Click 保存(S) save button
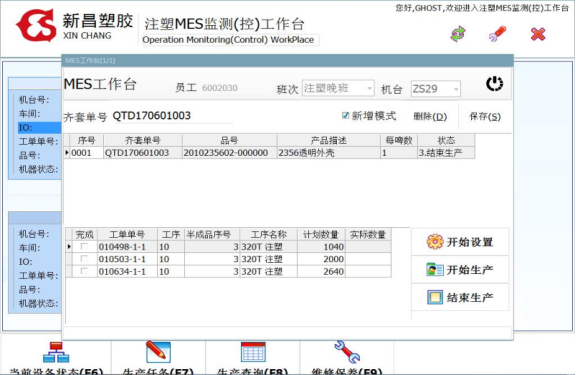 click(x=485, y=116)
